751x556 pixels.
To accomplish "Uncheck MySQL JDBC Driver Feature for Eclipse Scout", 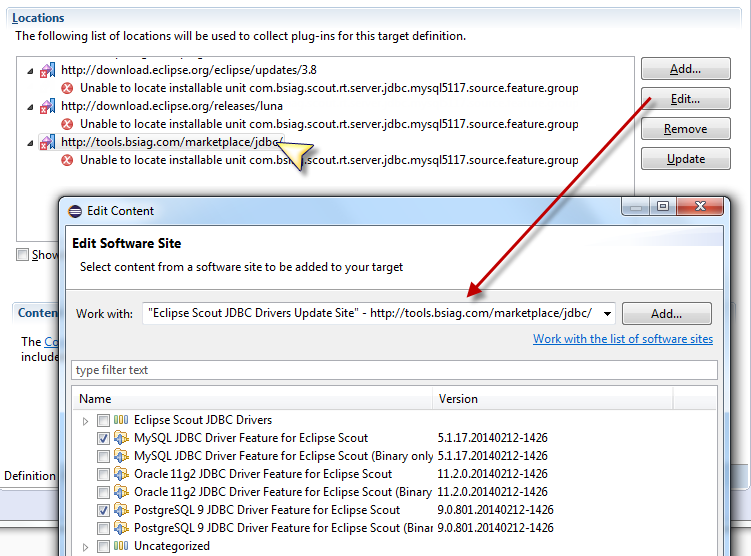I will [x=103, y=438].
